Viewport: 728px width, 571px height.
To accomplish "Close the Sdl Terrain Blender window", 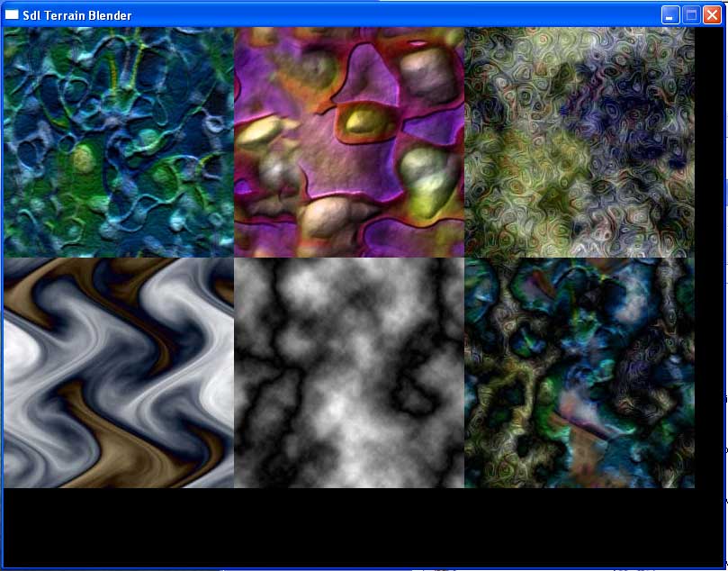I will tap(712, 15).
